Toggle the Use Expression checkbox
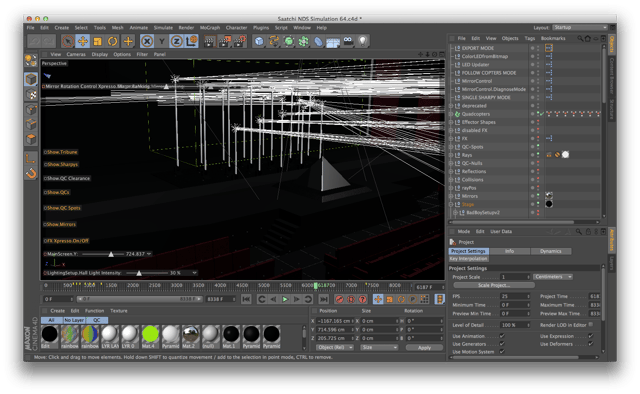Screen dimensions: 640x394 click(590, 336)
